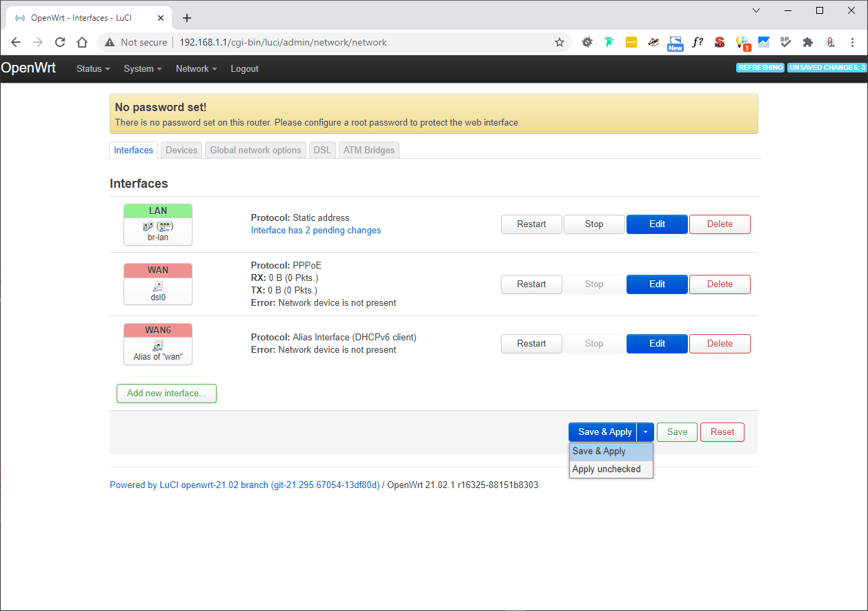
Task: Click the dsl0 device icon under WAN
Action: coord(158,286)
